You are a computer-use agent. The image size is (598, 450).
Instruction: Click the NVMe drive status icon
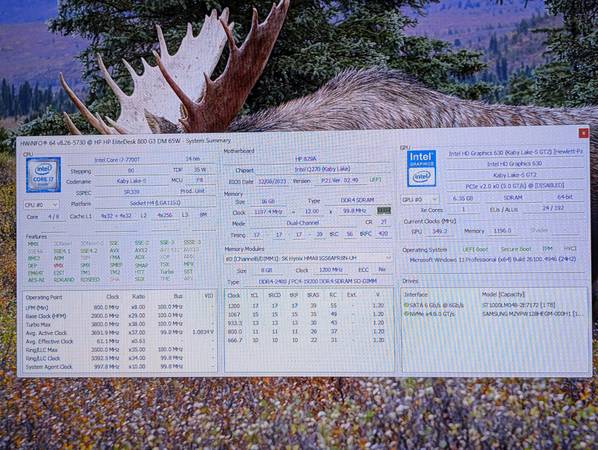point(406,314)
